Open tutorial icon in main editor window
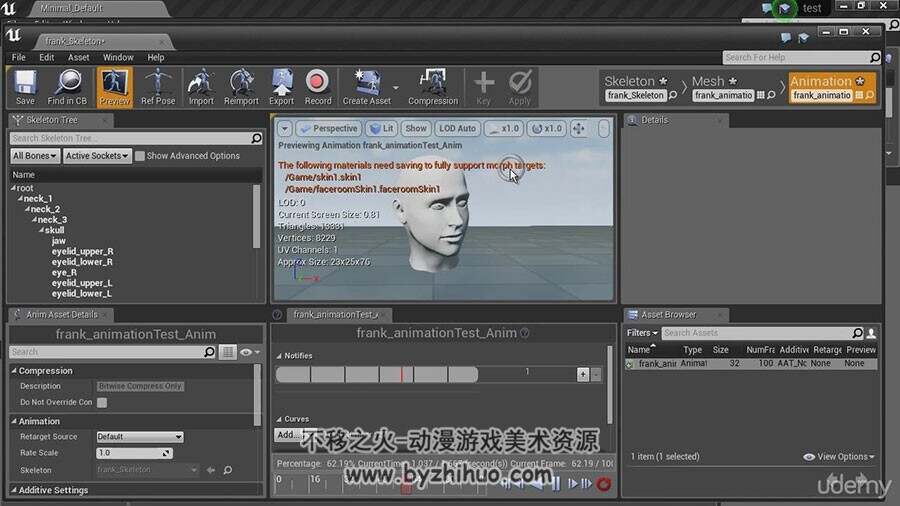 click(784, 8)
